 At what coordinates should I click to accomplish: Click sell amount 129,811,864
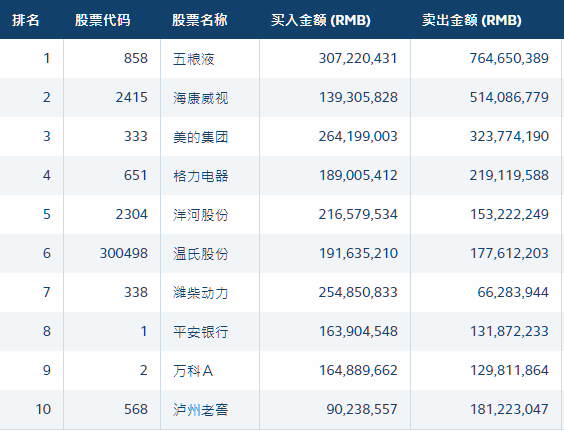click(x=509, y=370)
